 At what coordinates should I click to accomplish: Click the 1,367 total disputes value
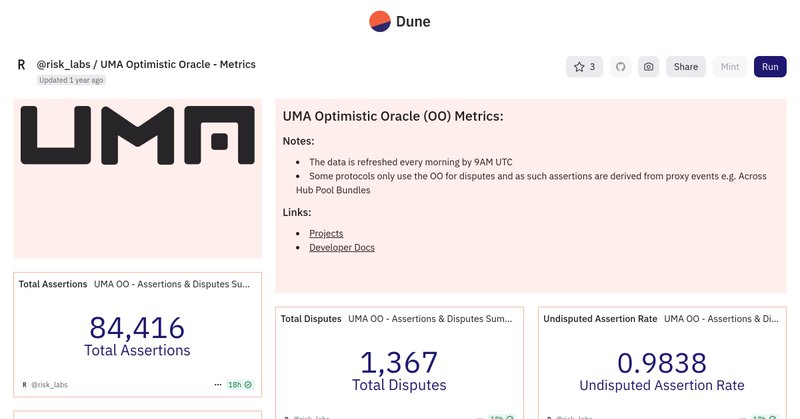pos(399,362)
